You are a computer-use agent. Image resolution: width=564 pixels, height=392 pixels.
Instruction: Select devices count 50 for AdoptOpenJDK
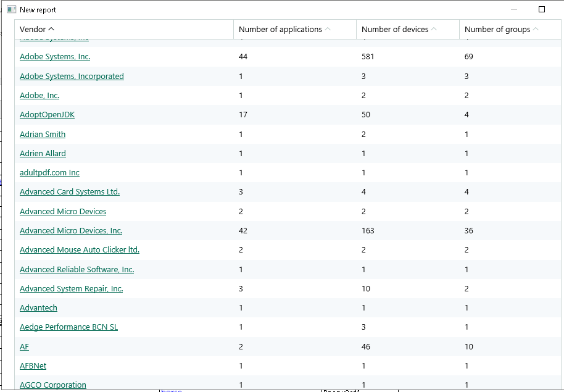365,114
